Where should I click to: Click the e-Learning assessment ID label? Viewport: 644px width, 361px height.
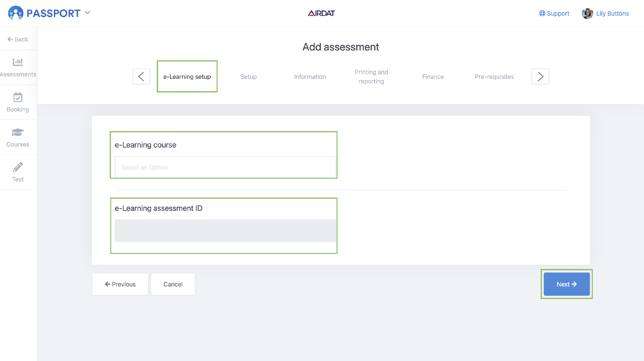[158, 208]
